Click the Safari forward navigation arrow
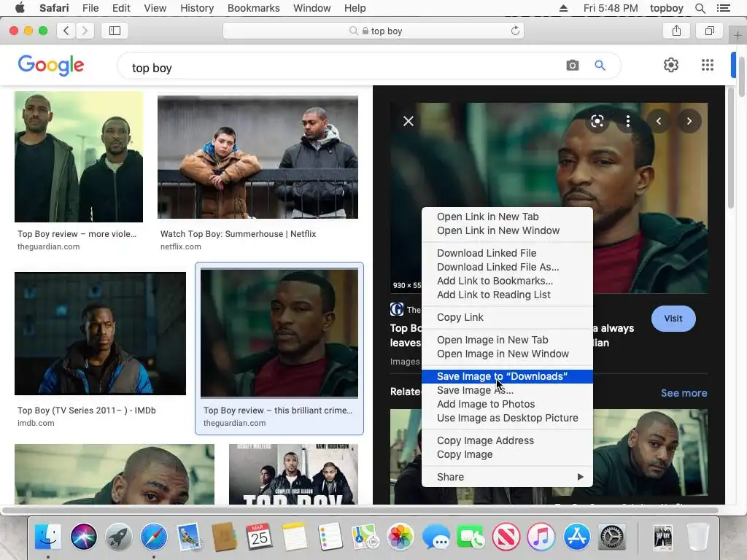The image size is (747, 560). pyautogui.click(x=85, y=31)
